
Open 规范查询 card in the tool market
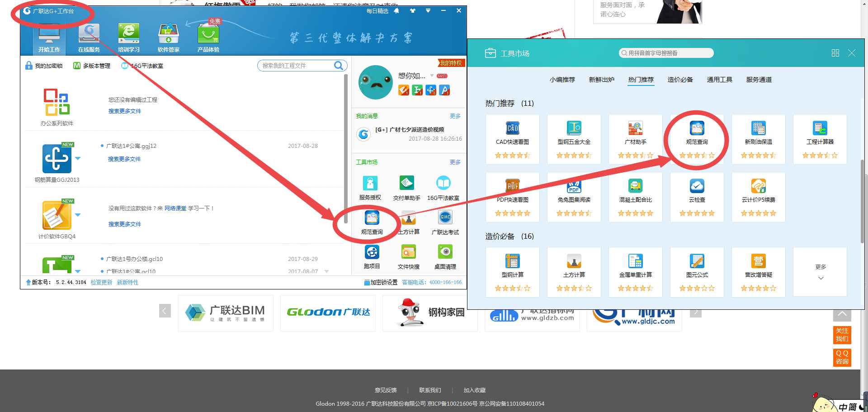697,139
